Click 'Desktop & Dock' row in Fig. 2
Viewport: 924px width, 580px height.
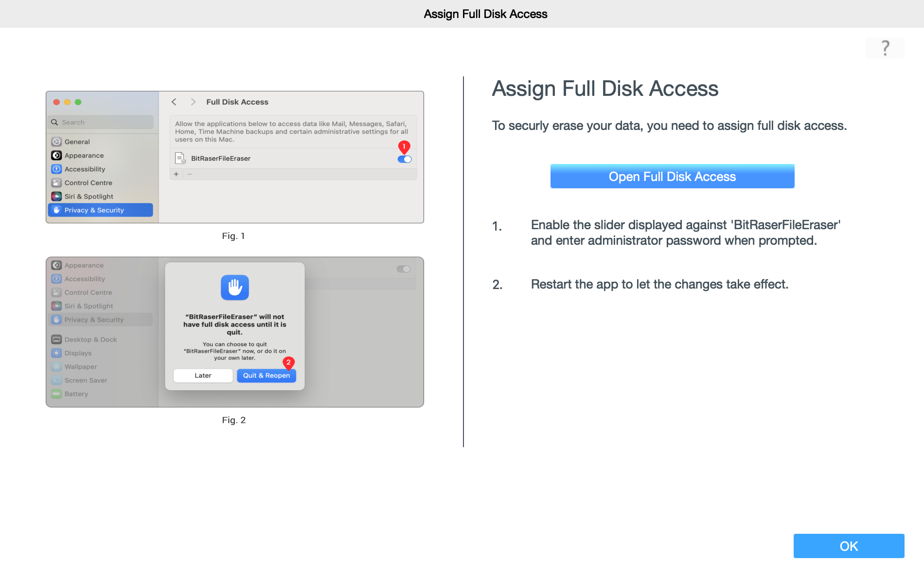101,340
